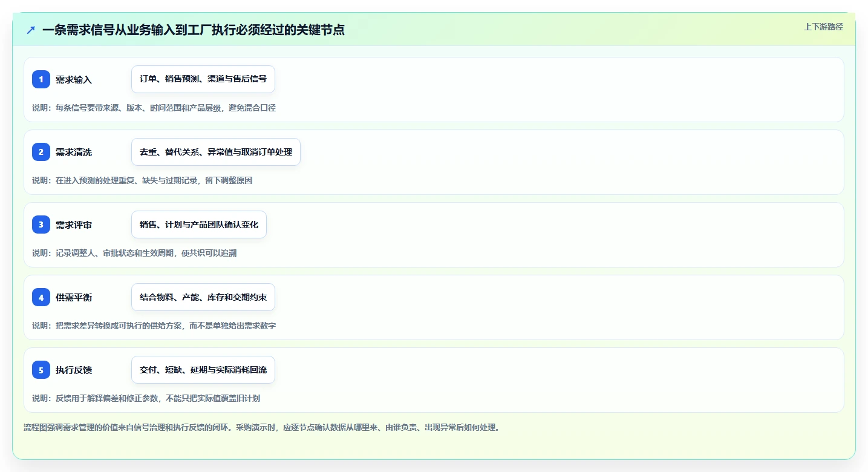Click step number badge 5
The height and width of the screenshot is (472, 868).
(41, 370)
